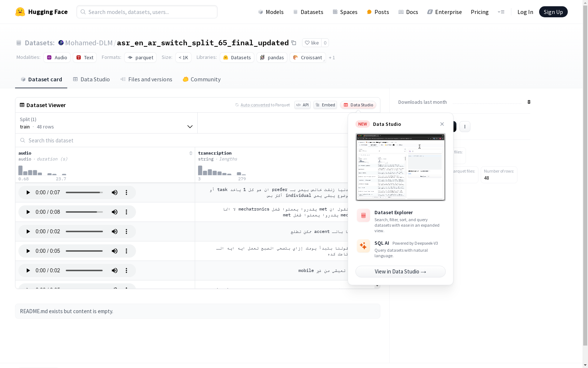Open more options for 0:08 audio
Viewport: 588px width, 368px height.
(x=126, y=212)
